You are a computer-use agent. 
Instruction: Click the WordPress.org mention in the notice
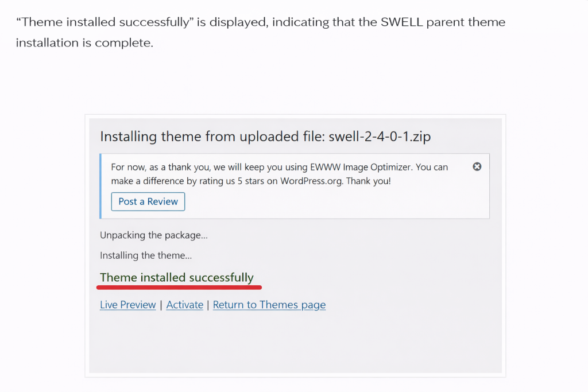(311, 180)
